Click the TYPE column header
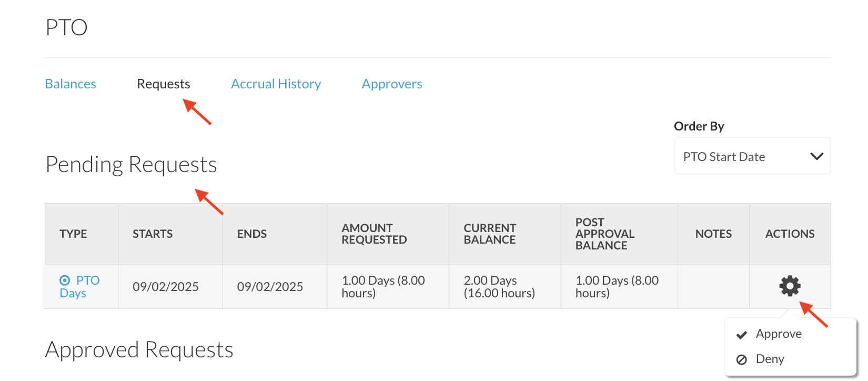Screen dimensions: 868x381 coord(73,234)
